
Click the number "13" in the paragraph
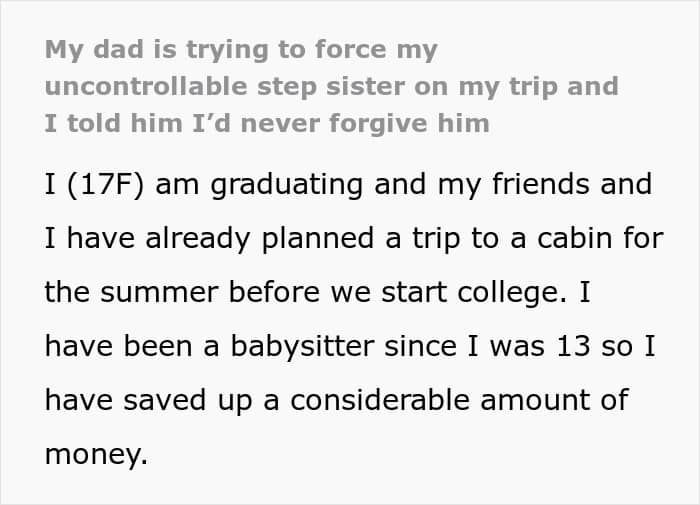click(573, 346)
